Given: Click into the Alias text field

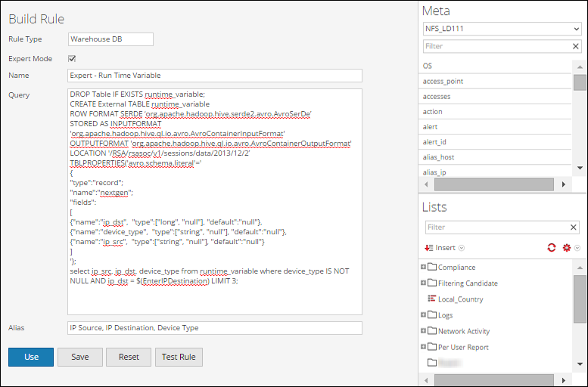Looking at the screenshot, I should click(215, 328).
